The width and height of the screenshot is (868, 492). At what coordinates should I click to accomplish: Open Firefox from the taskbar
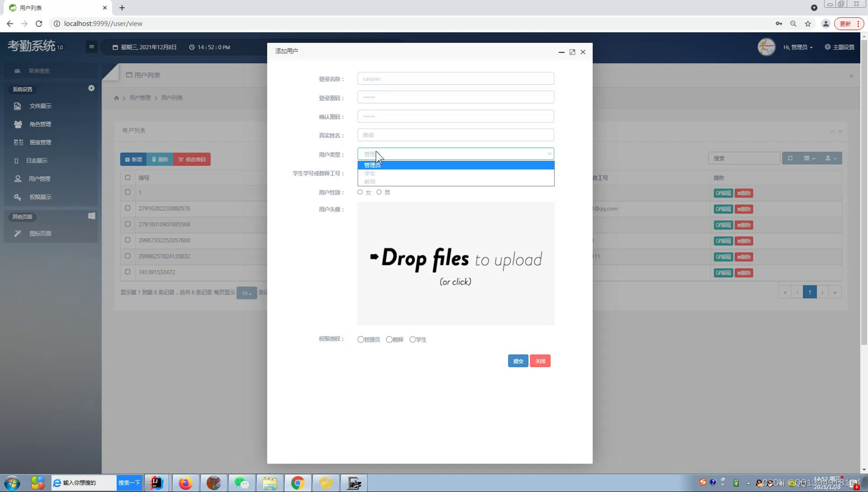coord(185,483)
